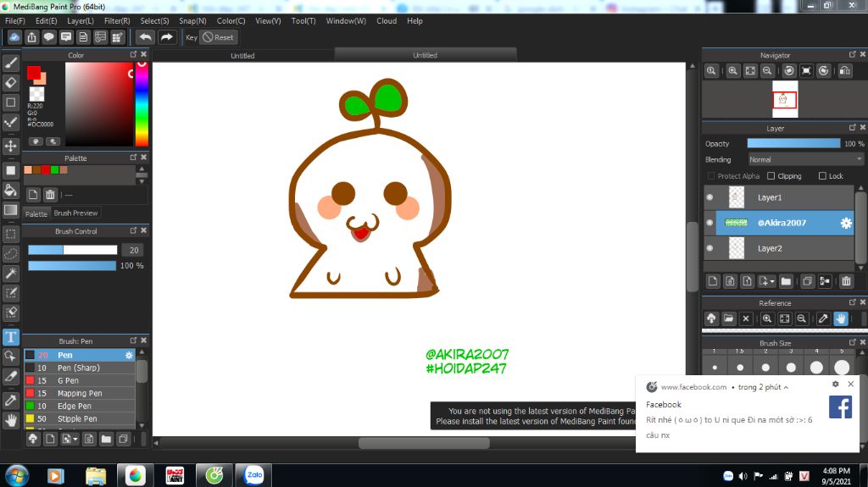Click the hue spectrum bar
The image size is (868, 487).
click(x=142, y=104)
